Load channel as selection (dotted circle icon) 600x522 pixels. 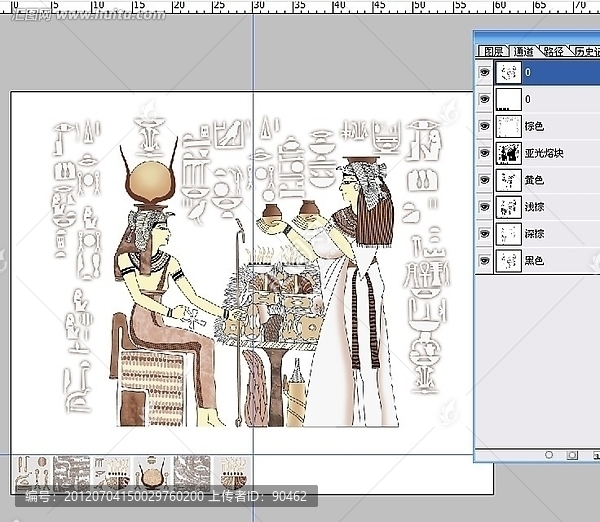(x=549, y=455)
